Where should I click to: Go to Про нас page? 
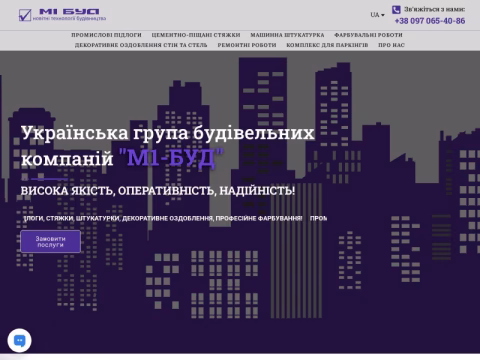coord(391,45)
